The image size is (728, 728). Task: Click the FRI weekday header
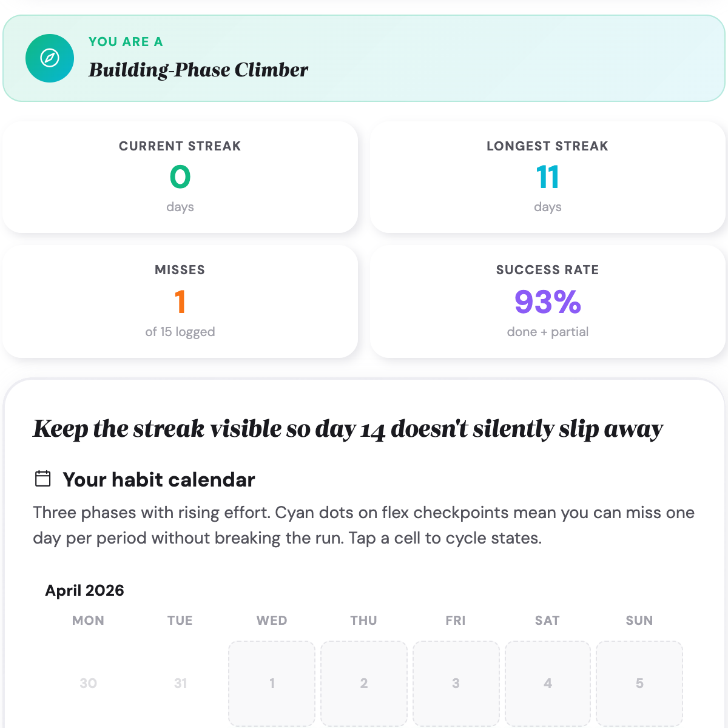456,621
